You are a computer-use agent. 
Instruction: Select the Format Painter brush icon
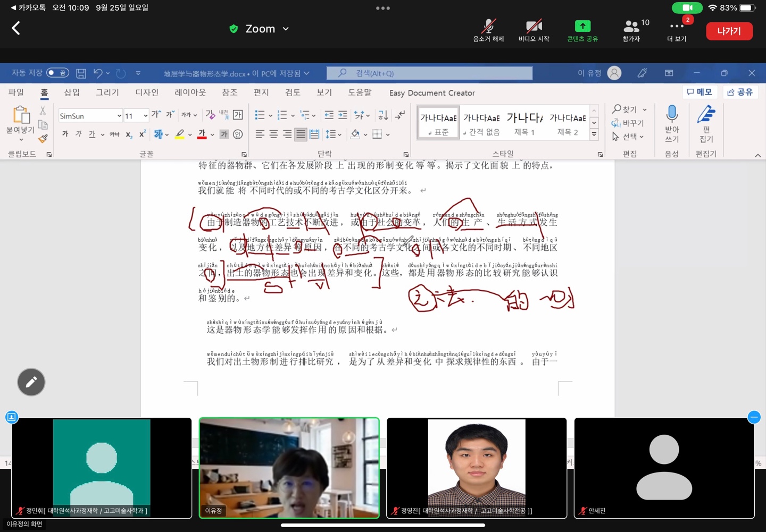(43, 139)
